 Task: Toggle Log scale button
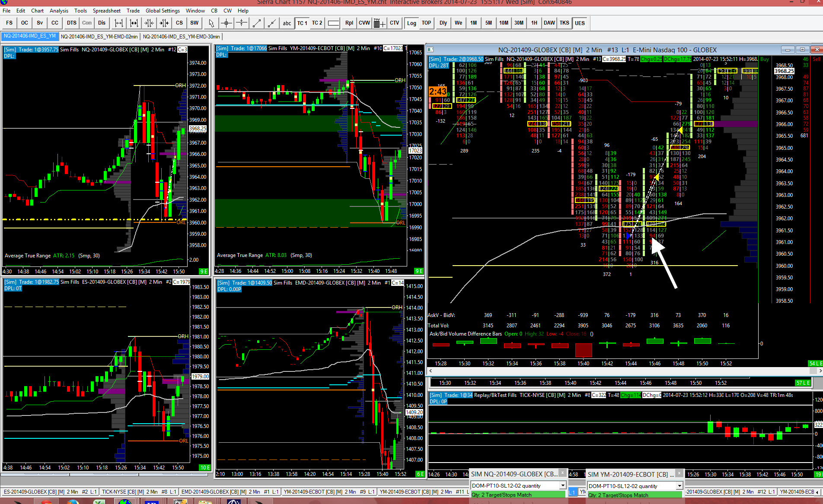coord(411,23)
